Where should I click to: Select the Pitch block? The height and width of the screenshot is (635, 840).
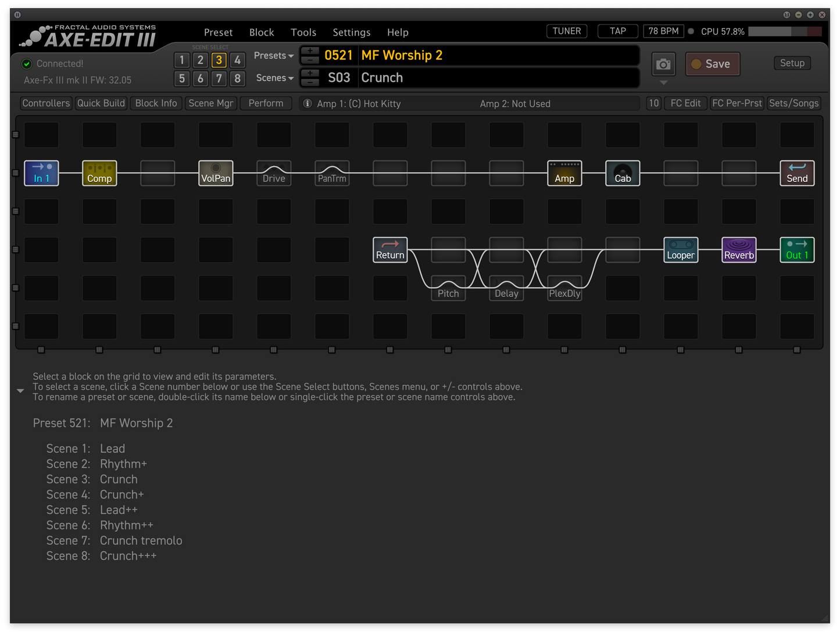point(448,288)
